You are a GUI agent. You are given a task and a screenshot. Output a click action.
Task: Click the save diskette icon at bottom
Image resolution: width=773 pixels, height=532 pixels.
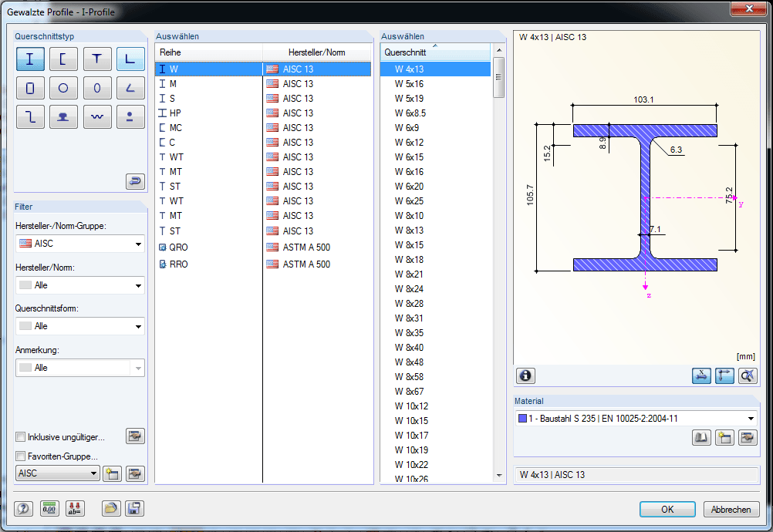134,508
